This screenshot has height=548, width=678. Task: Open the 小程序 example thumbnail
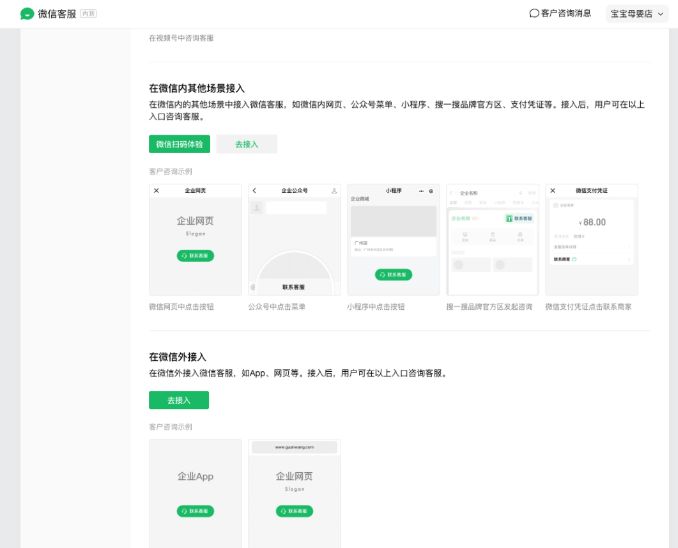point(393,240)
